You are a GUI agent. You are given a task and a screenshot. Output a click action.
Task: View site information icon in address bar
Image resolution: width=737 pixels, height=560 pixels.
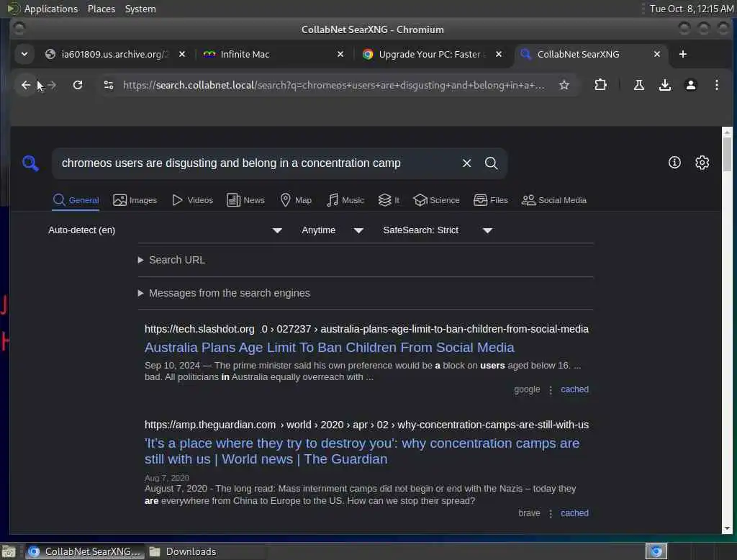(x=109, y=85)
